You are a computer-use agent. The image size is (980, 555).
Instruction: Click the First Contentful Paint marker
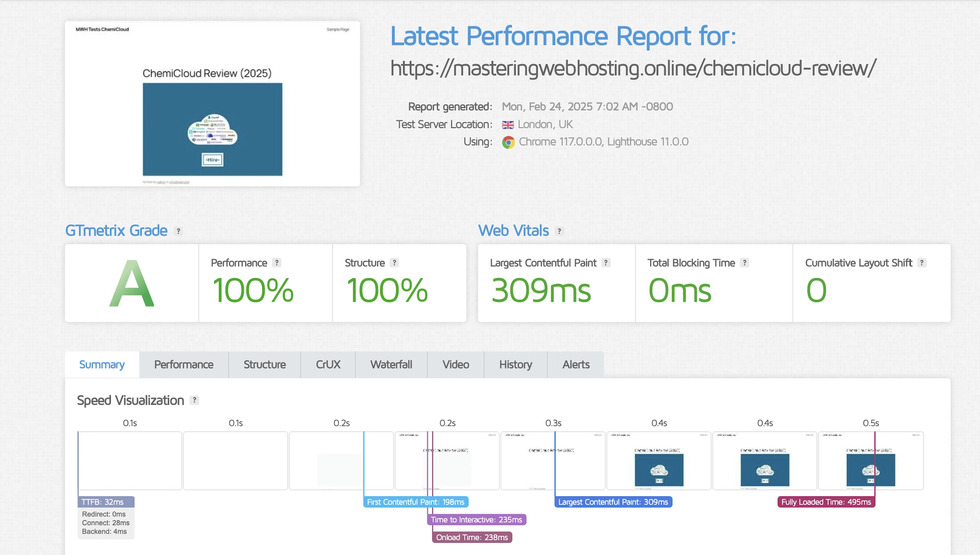point(416,502)
